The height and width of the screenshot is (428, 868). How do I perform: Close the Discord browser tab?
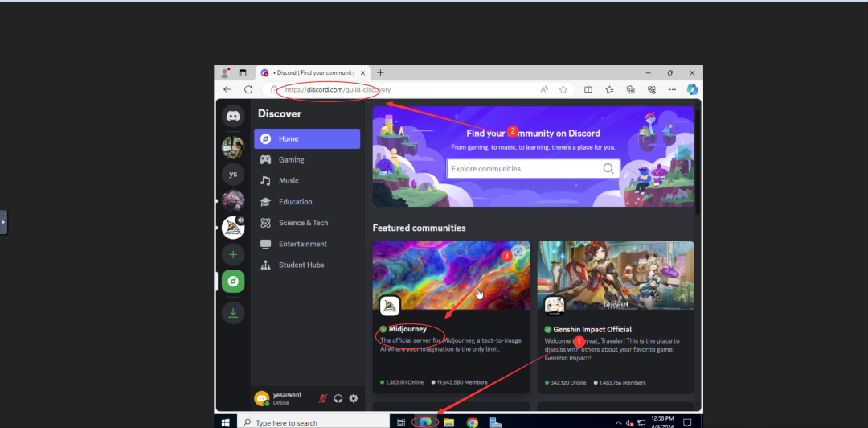(x=363, y=72)
